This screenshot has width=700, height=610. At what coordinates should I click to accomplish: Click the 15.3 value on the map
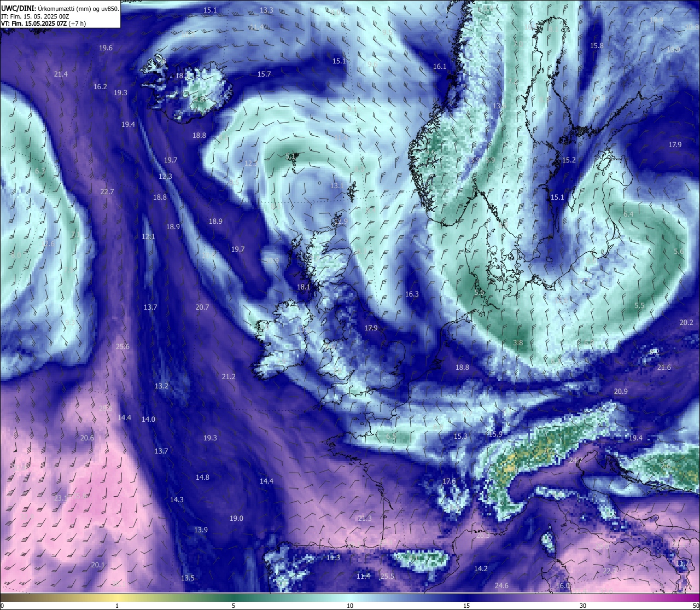460,437
